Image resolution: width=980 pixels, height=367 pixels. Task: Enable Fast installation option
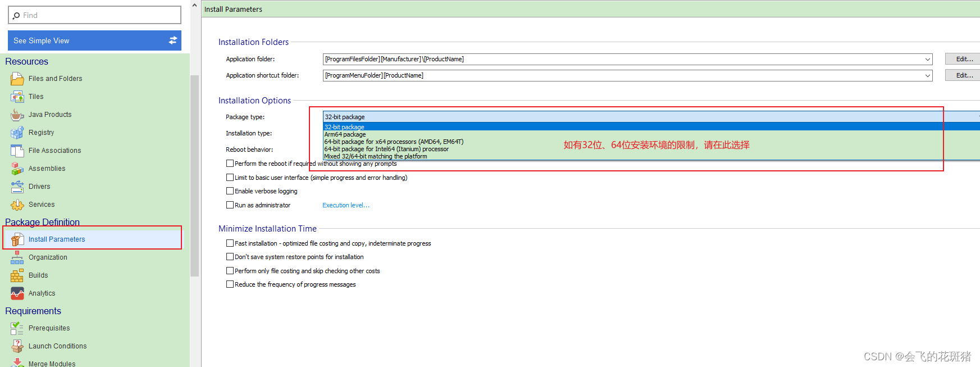(x=230, y=243)
